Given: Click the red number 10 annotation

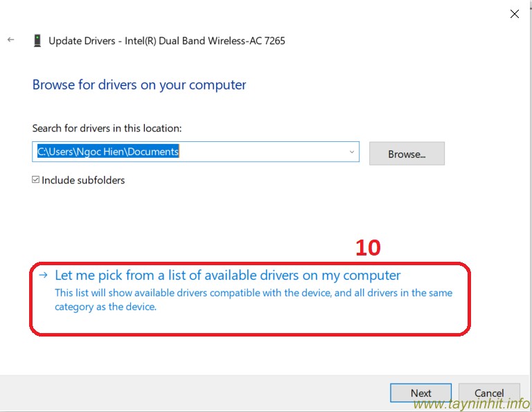Looking at the screenshot, I should (x=368, y=248).
